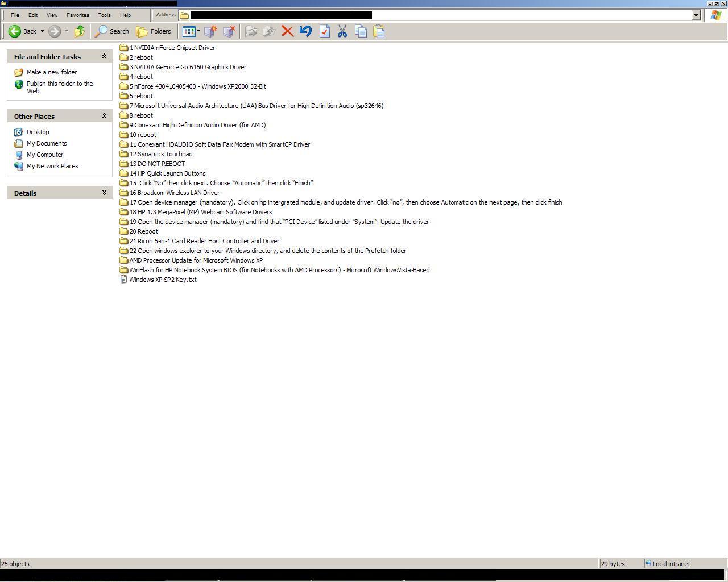Open the Forward history dropdown arrow
Viewport: 728px width, 582px height.
(x=67, y=31)
